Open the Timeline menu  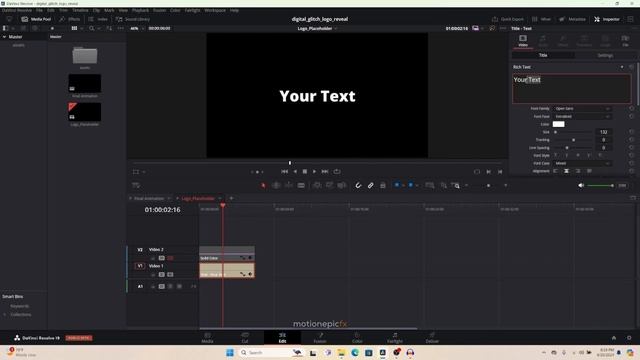point(80,10)
